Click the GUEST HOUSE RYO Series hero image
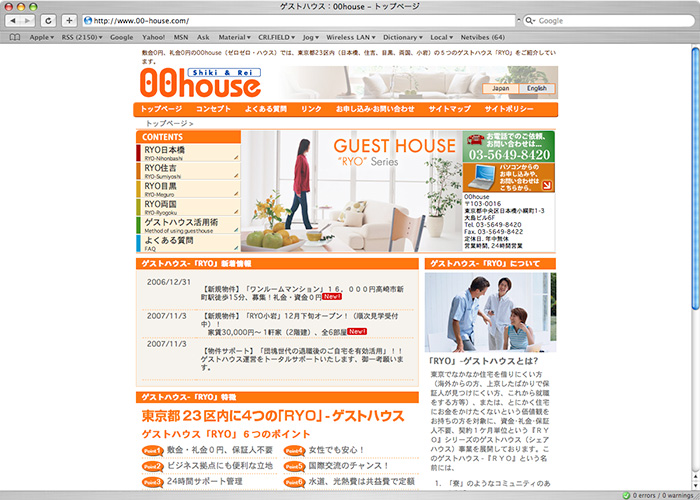This screenshot has width=700, height=500. tap(351, 192)
